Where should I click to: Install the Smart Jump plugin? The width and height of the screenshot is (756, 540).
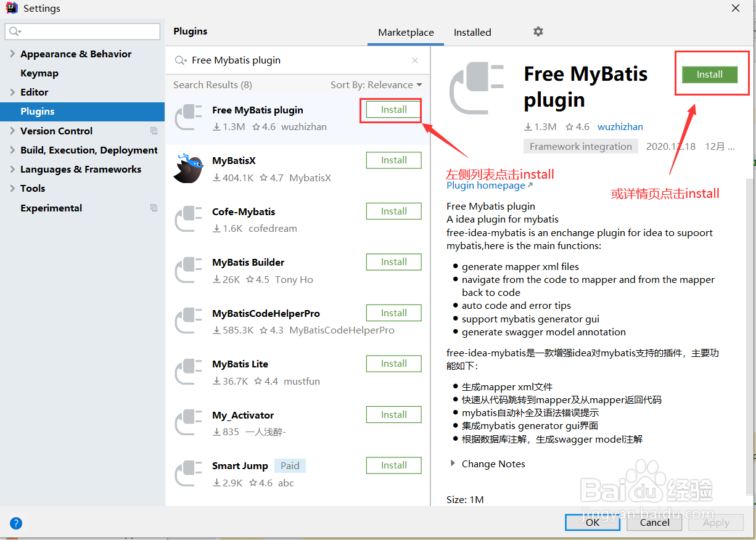(x=393, y=465)
